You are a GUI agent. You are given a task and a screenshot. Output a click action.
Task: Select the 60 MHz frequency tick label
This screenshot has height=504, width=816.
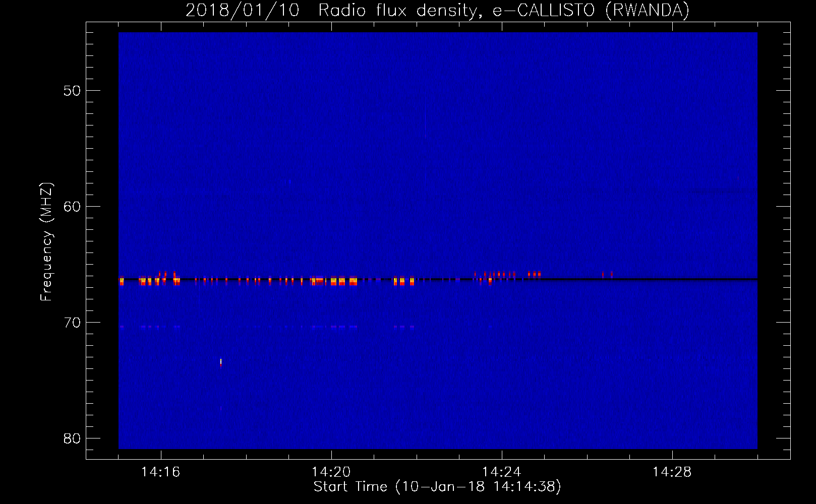point(72,207)
